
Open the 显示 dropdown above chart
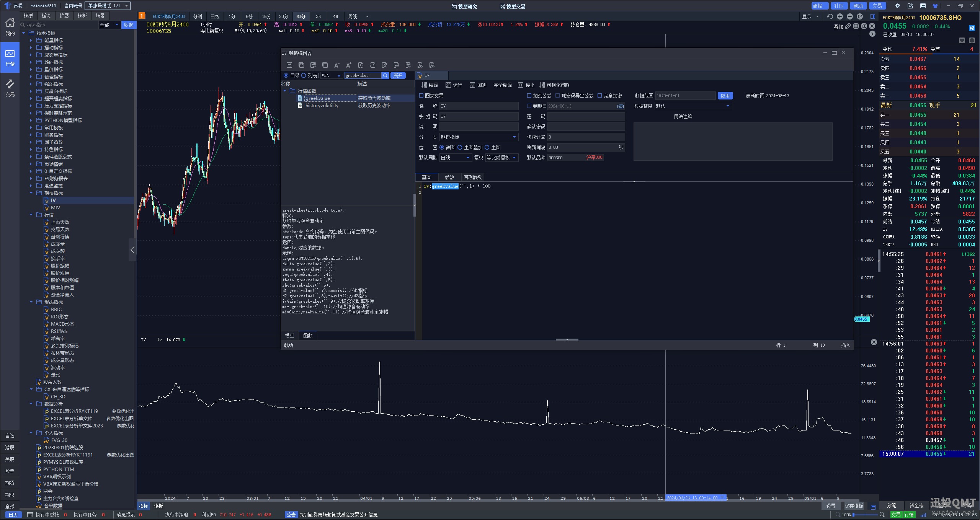coord(810,16)
